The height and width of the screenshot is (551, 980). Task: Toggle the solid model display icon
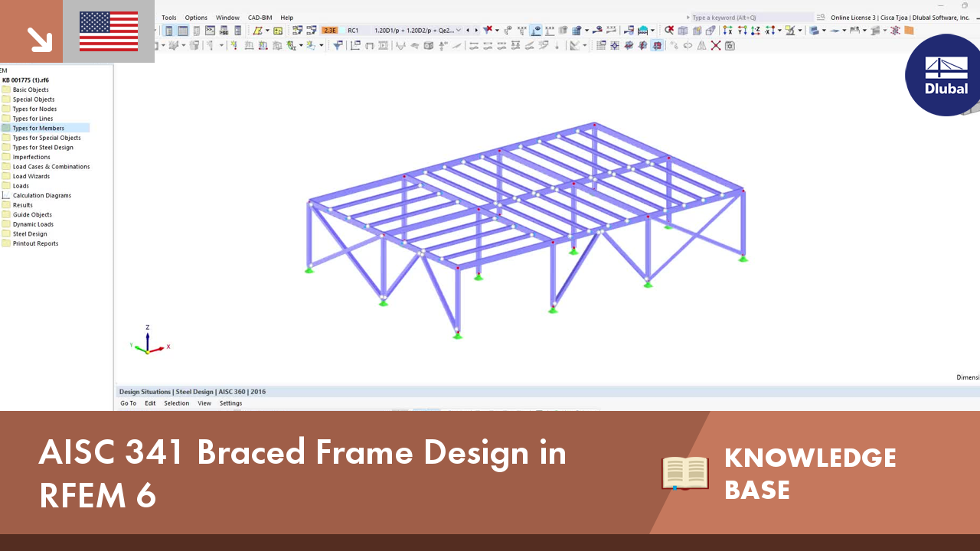[697, 31]
